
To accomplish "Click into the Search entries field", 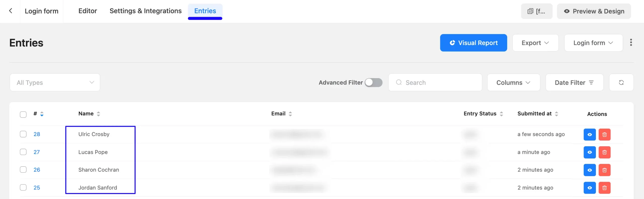I will [x=435, y=83].
